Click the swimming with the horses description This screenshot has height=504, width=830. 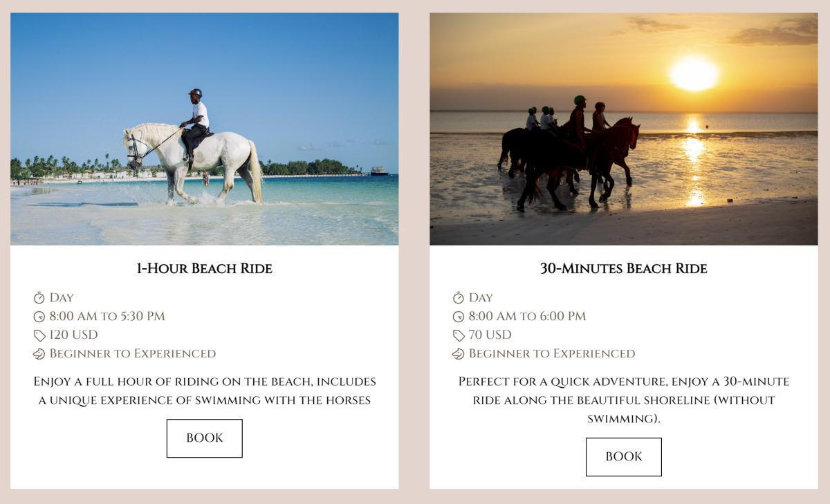(x=204, y=391)
